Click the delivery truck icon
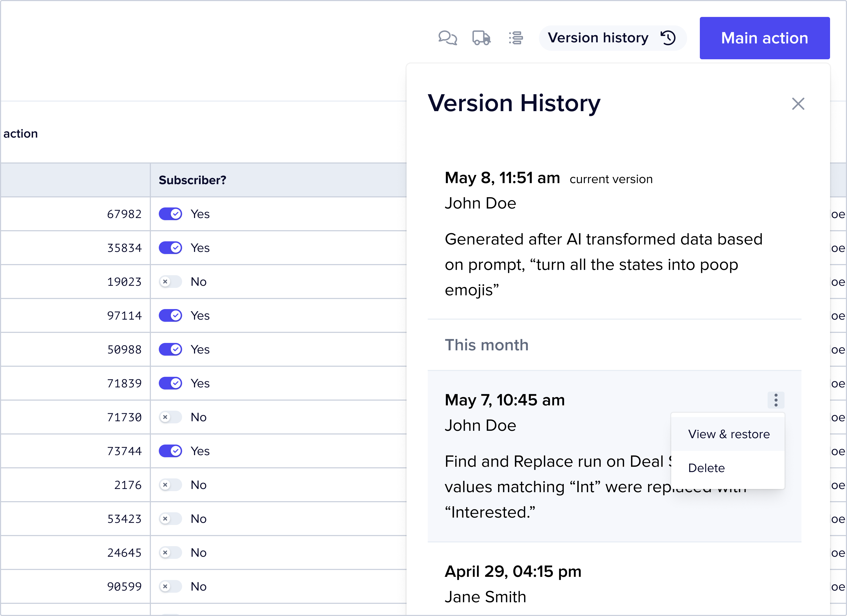847x616 pixels. (481, 38)
